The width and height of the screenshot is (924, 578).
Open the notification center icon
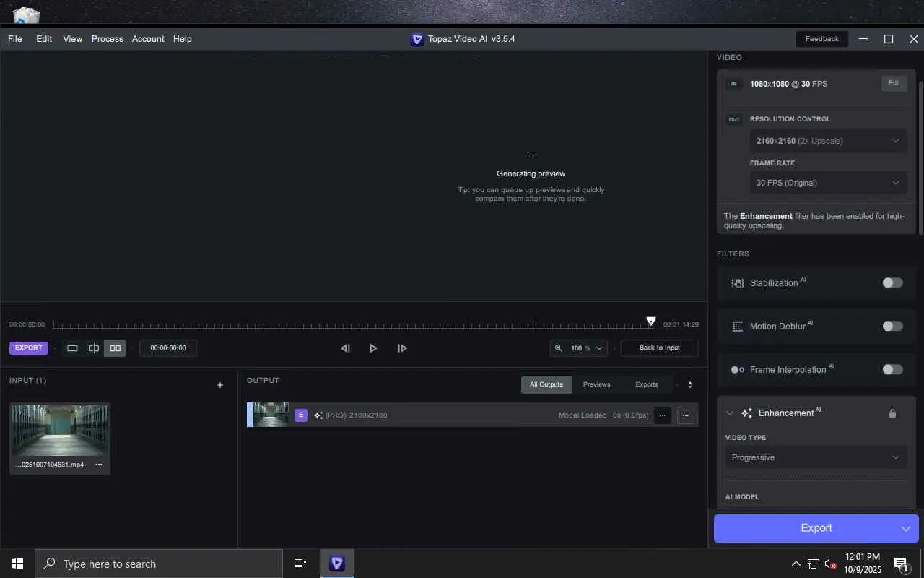[x=901, y=564]
